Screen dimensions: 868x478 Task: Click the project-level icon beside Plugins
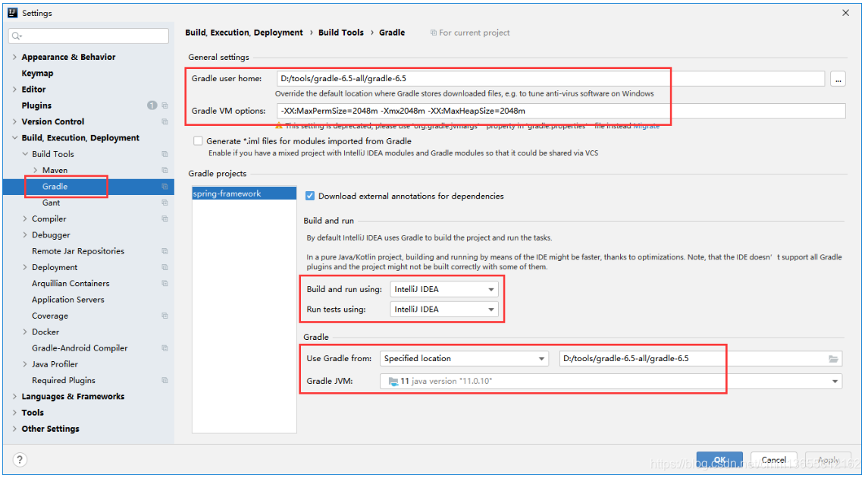click(165, 105)
